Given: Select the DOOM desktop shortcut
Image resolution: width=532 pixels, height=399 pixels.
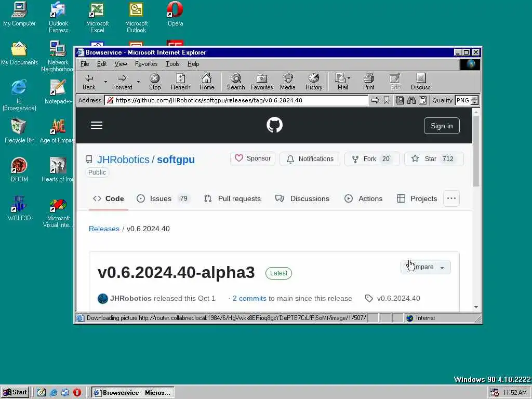Looking at the screenshot, I should (19, 170).
